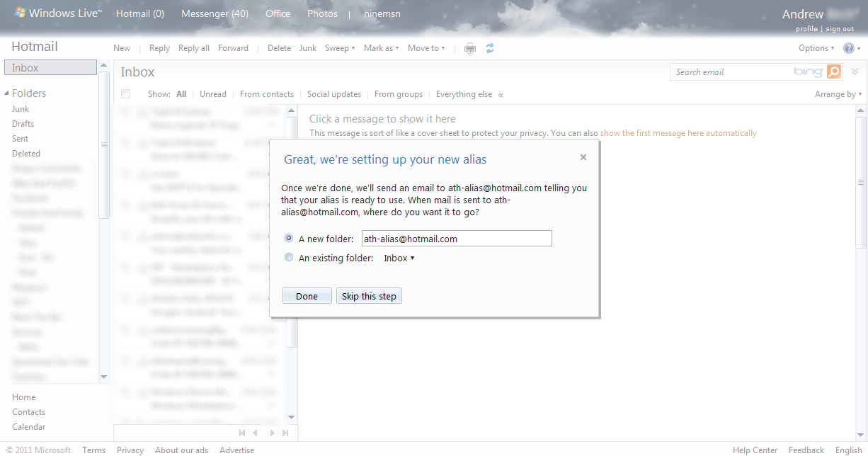Click the Search email box
The width and height of the screenshot is (868, 456).
tap(731, 72)
